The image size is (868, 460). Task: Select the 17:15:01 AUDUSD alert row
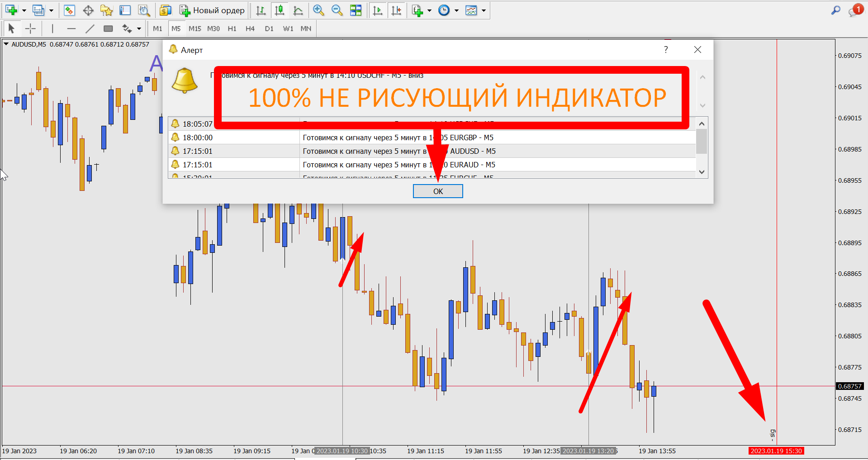pos(432,151)
